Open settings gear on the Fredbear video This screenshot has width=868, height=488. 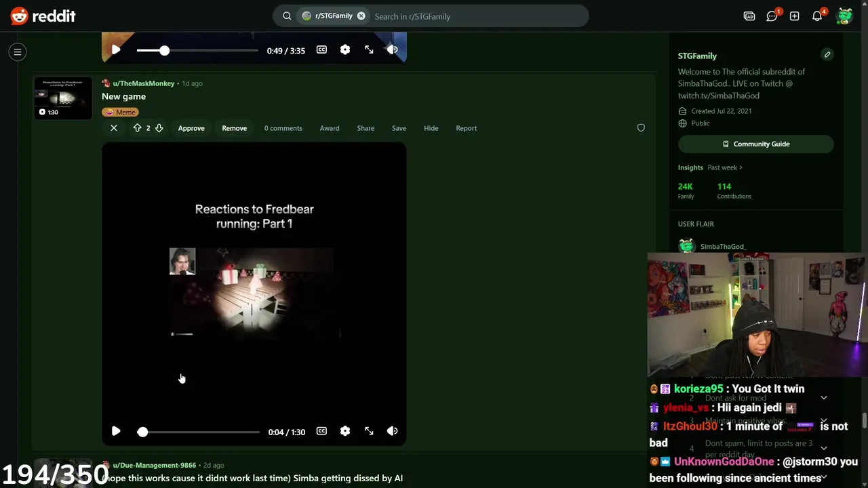point(345,431)
